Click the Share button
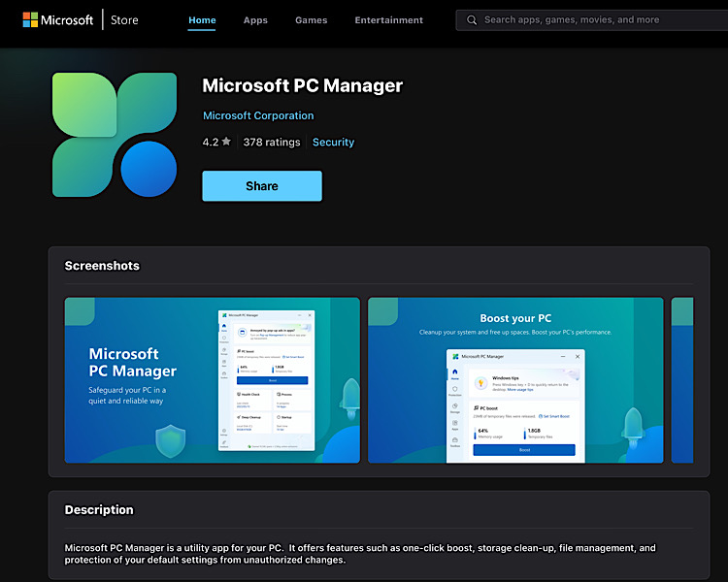Screen dimensions: 728x582 [262, 185]
